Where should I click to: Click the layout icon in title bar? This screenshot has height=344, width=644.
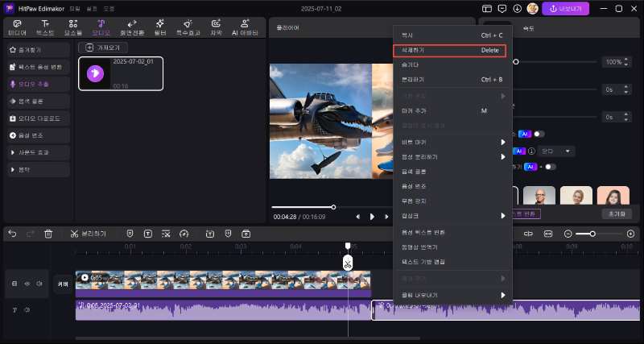point(487,9)
